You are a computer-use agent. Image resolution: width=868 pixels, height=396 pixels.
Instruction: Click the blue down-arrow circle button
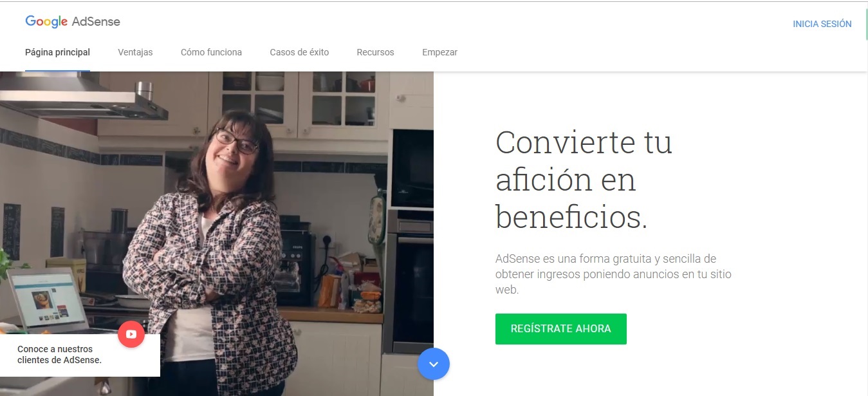click(434, 364)
